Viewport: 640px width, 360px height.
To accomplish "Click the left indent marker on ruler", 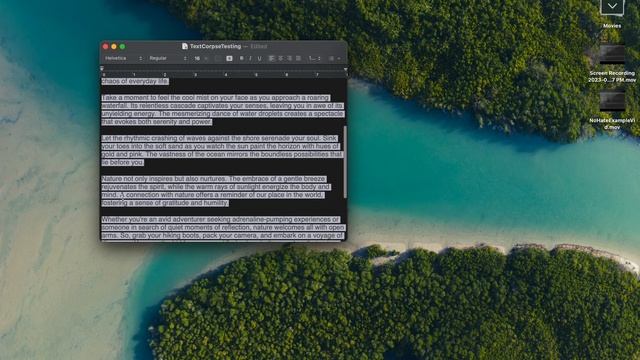I will (x=102, y=69).
